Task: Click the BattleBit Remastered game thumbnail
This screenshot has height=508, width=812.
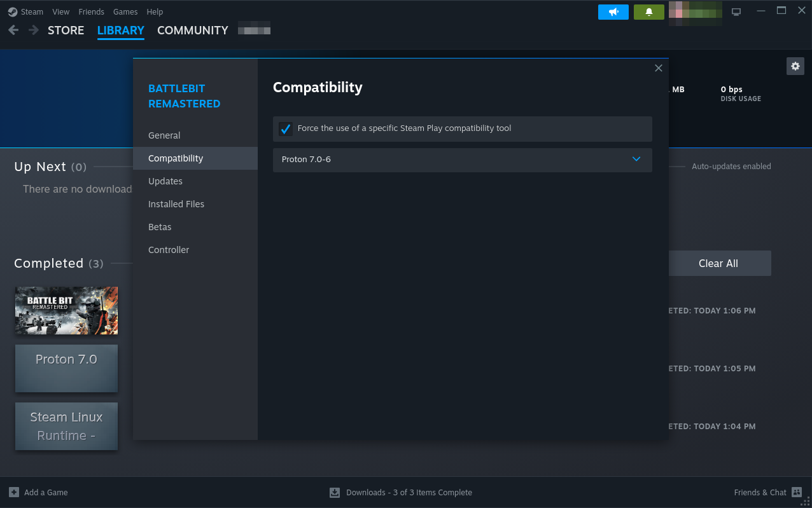Action: (x=66, y=310)
